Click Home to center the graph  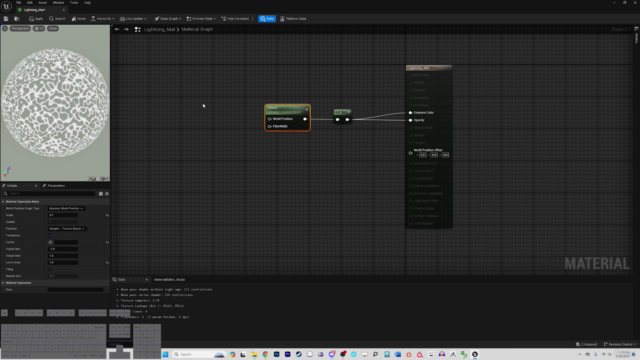[78, 19]
